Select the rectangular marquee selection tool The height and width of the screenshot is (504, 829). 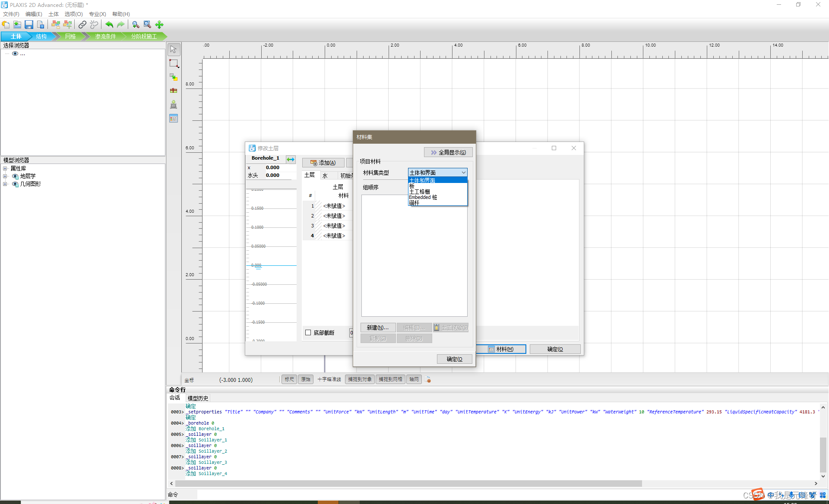click(x=174, y=63)
